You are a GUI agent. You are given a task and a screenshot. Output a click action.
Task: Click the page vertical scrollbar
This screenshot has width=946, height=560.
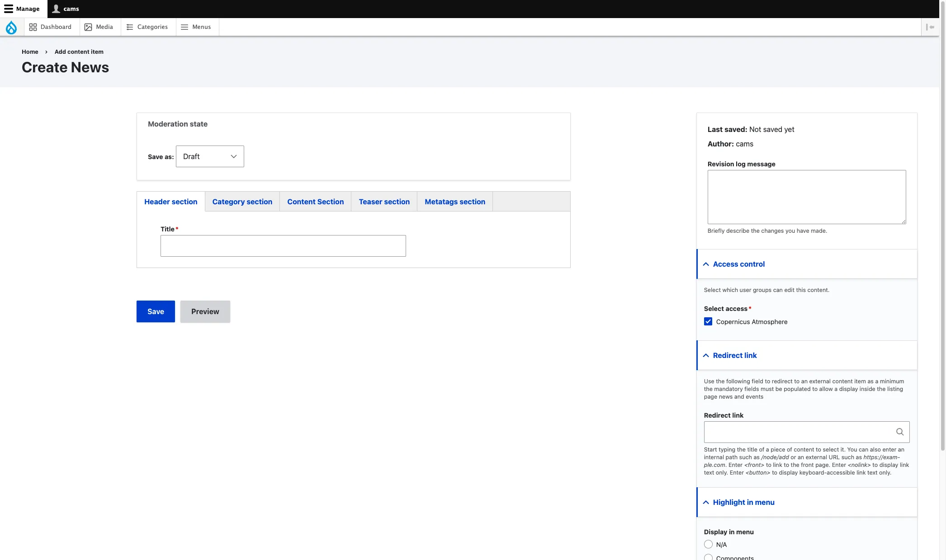[x=943, y=226]
